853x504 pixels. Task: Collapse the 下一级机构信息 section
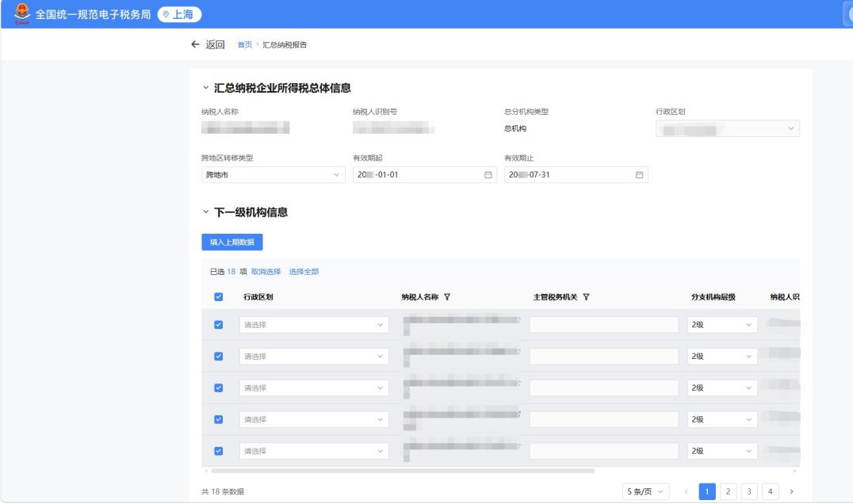tap(205, 212)
